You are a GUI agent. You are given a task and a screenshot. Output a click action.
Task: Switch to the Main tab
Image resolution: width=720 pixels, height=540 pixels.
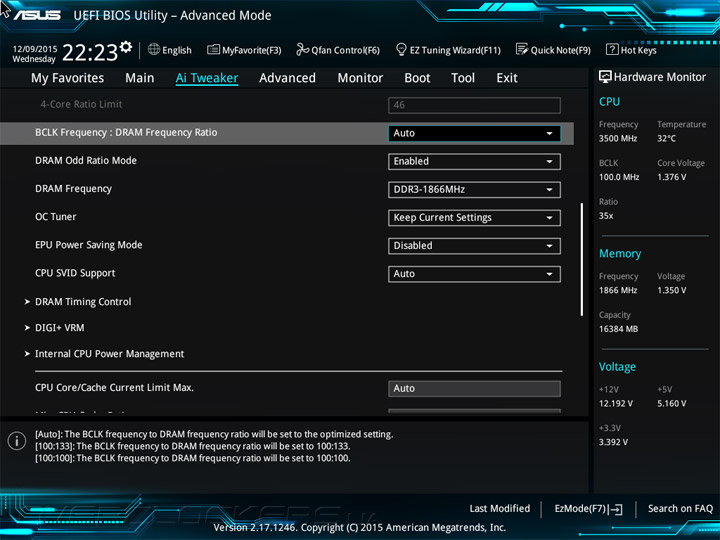[140, 78]
